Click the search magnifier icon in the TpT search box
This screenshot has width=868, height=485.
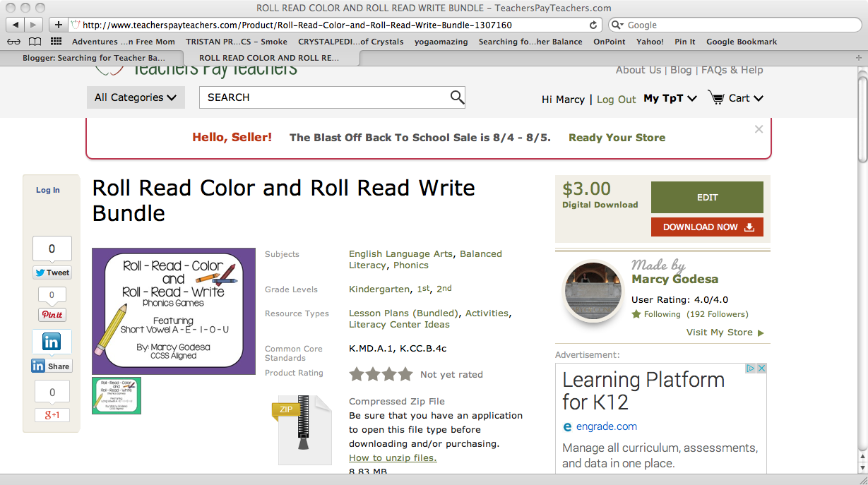click(457, 97)
